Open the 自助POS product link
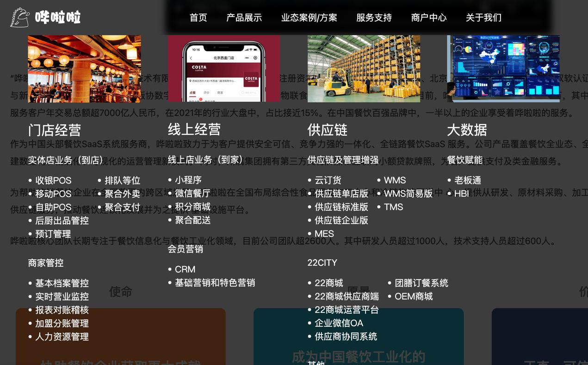 click(54, 207)
